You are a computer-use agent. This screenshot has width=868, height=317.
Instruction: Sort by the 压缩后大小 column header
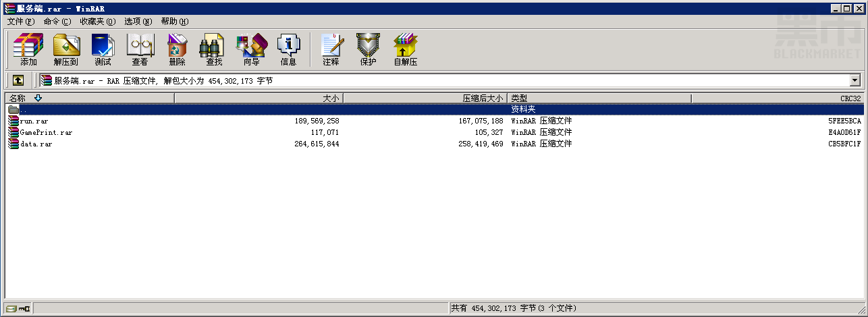pyautogui.click(x=425, y=98)
